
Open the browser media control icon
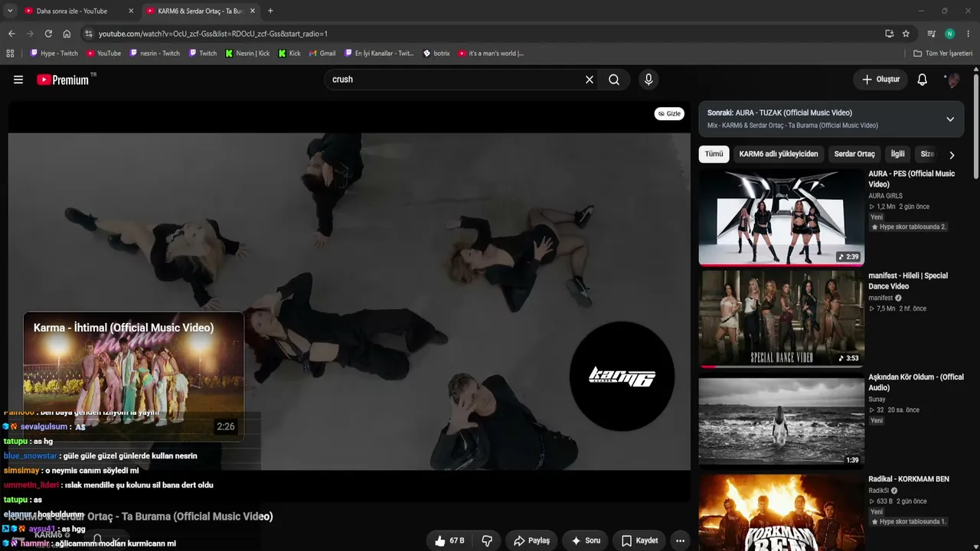tap(931, 34)
